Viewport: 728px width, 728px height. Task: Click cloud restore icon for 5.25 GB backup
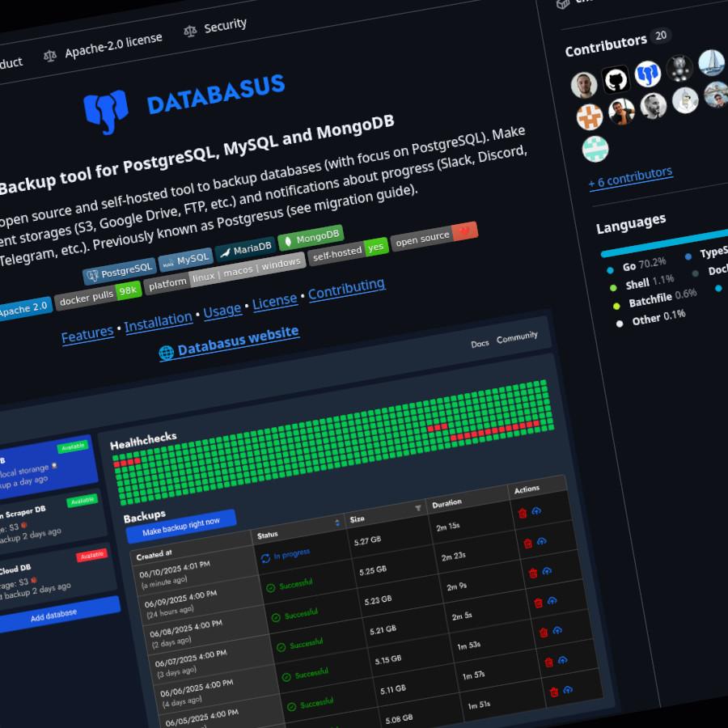tap(541, 540)
